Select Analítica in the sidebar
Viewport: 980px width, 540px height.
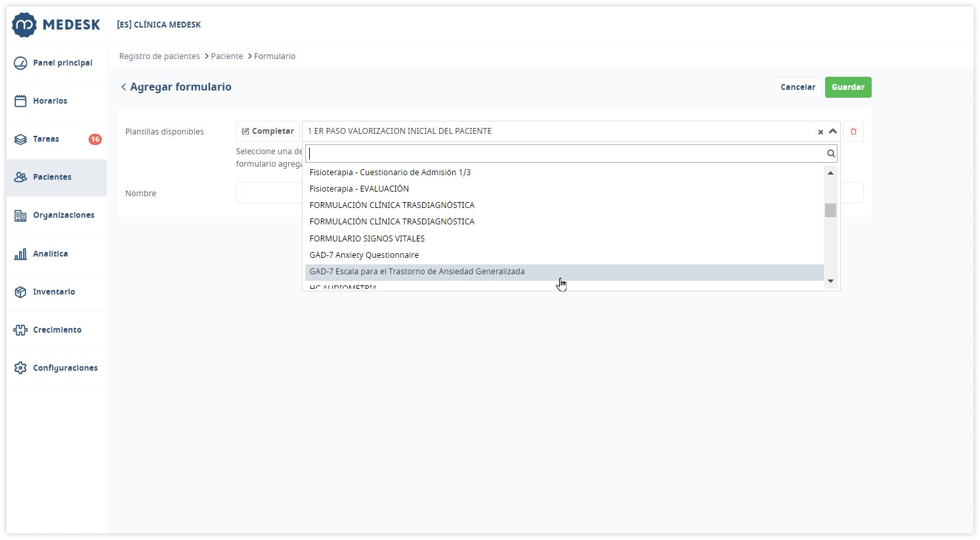click(56, 254)
